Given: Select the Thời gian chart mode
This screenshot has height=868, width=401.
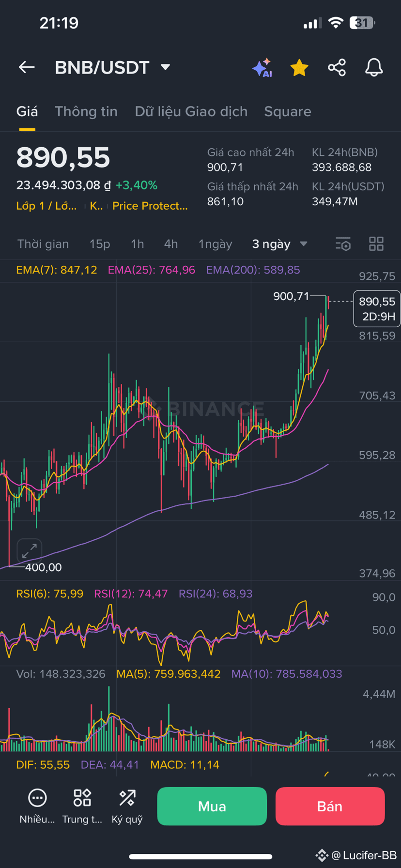Looking at the screenshot, I should point(43,244).
